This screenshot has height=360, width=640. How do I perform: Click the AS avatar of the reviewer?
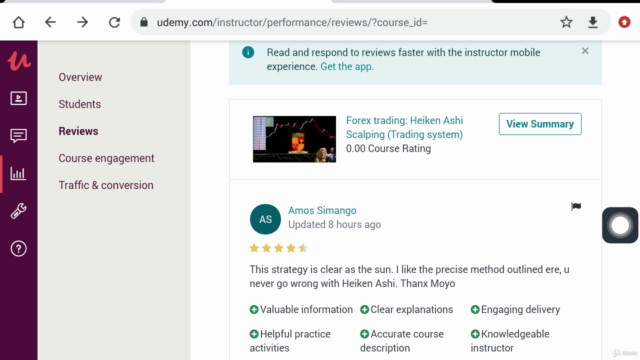(x=265, y=219)
